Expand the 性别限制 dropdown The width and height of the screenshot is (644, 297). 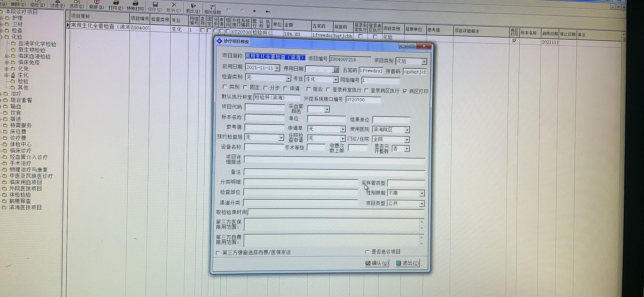421,193
